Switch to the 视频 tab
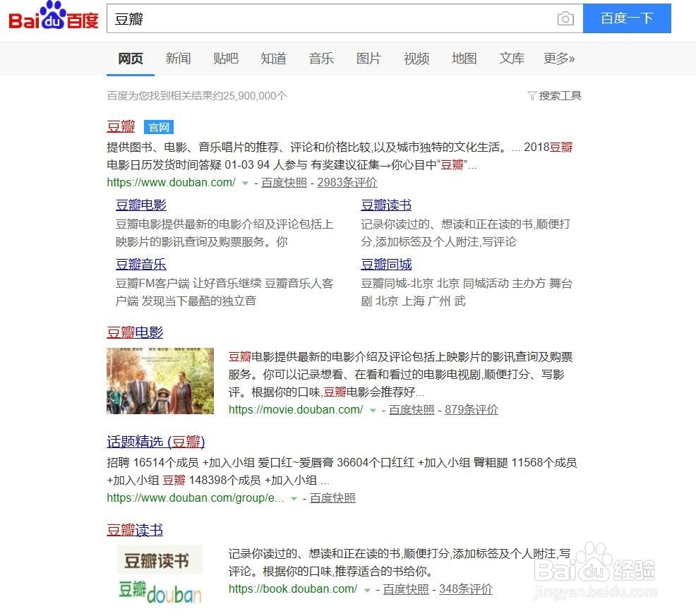This screenshot has width=696, height=616. pyautogui.click(x=416, y=59)
